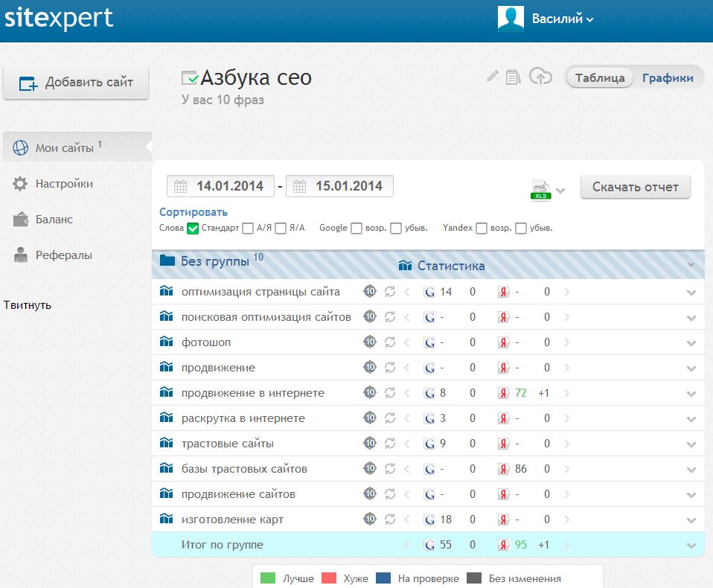Expand the 'изготовление карт' row details
The width and height of the screenshot is (713, 588).
691,520
